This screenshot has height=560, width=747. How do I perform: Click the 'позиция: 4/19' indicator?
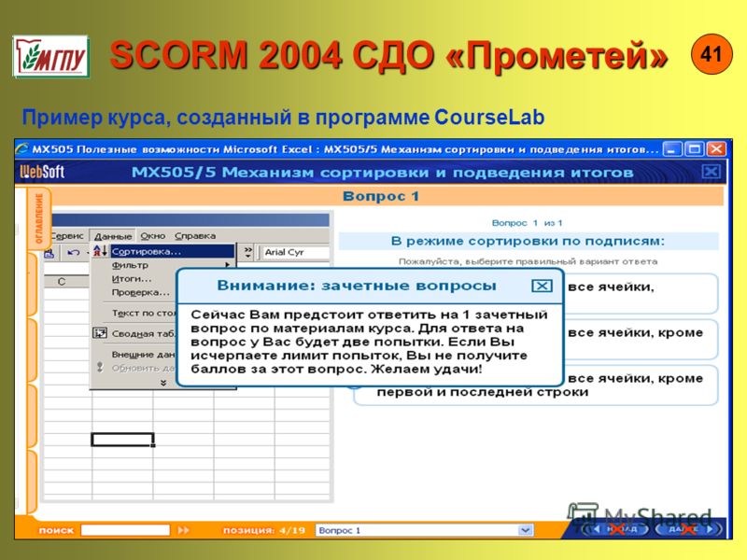pyautogui.click(x=264, y=530)
